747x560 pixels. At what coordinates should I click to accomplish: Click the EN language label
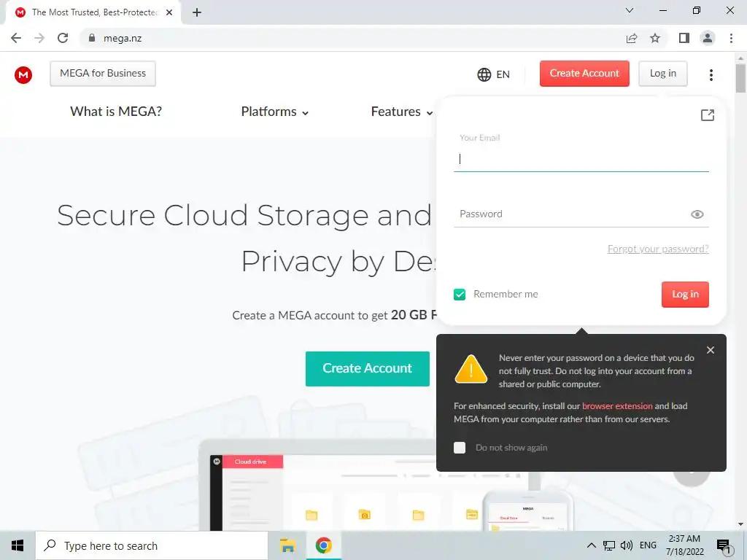click(503, 75)
